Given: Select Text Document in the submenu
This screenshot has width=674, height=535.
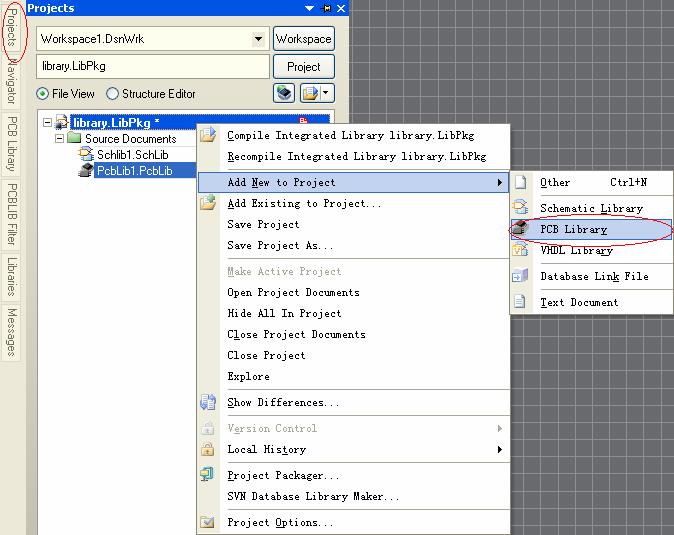Looking at the screenshot, I should click(x=591, y=302).
